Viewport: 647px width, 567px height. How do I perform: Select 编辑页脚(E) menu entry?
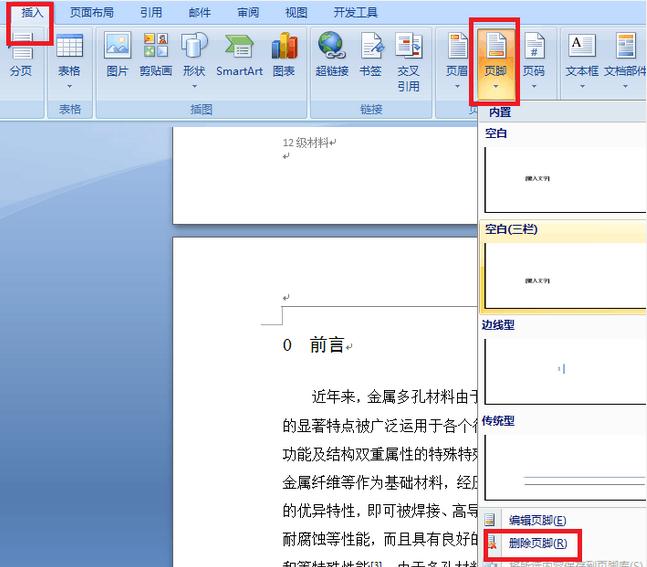click(537, 520)
